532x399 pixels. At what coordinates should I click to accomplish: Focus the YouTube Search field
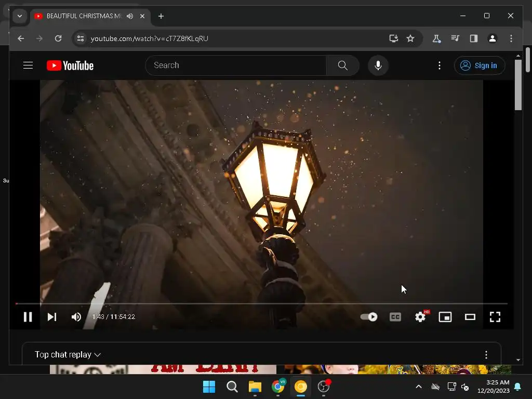click(236, 65)
